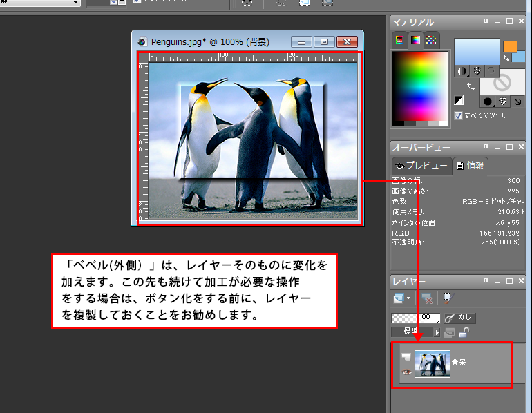Close the Penguins.jpg image window

(x=347, y=41)
